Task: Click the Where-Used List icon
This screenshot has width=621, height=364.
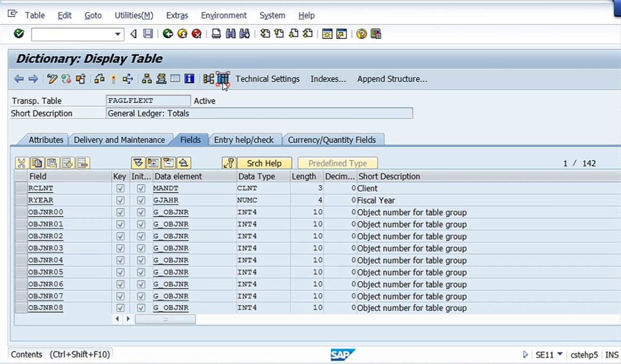Action: pos(128,79)
